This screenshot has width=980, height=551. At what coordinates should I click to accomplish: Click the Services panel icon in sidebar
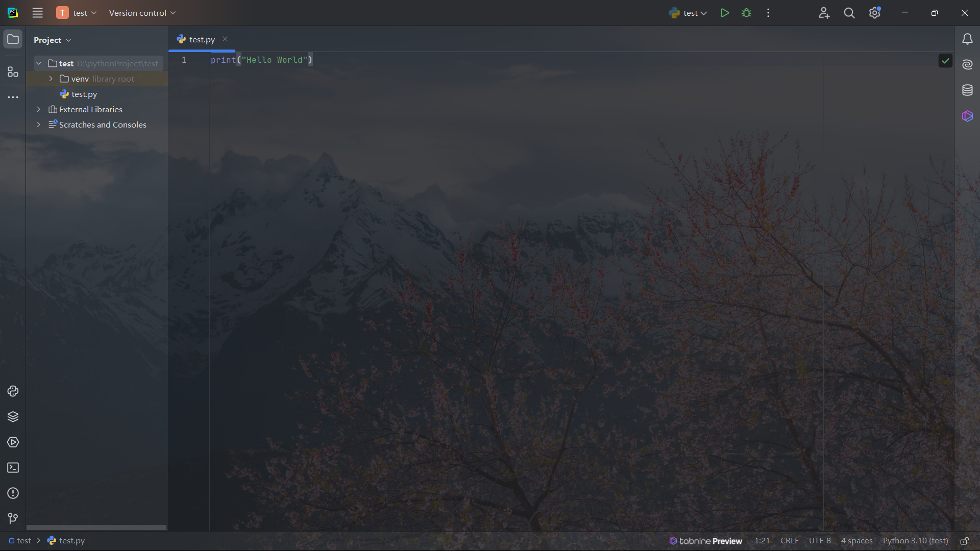(x=13, y=442)
